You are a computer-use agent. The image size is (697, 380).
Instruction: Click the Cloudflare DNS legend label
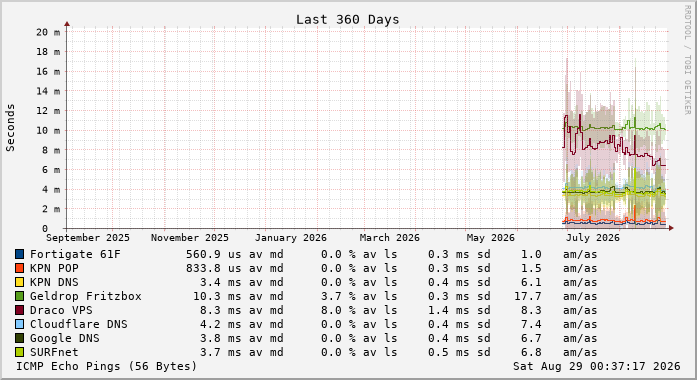(79, 324)
